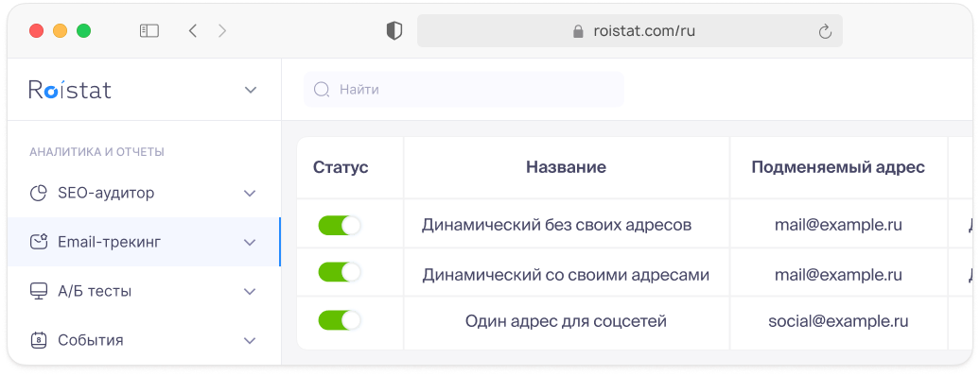Open the События menu item
980x376 pixels.
(x=144, y=340)
